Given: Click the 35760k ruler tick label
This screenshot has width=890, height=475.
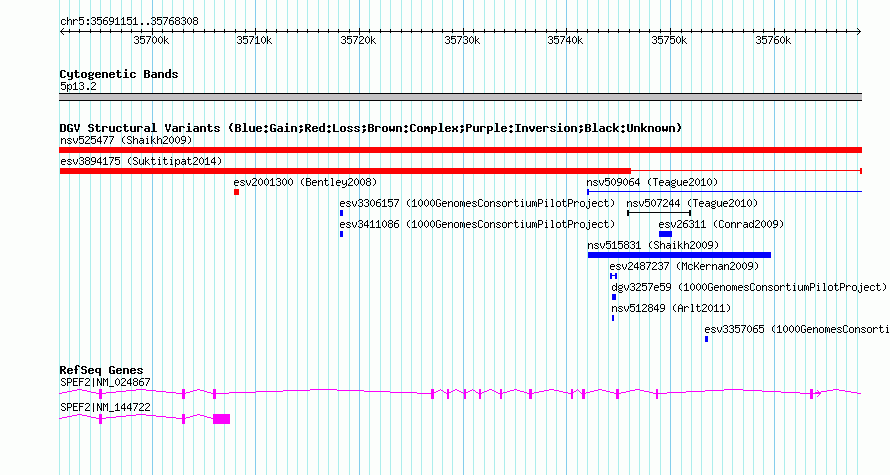Looking at the screenshot, I should pyautogui.click(x=773, y=40).
